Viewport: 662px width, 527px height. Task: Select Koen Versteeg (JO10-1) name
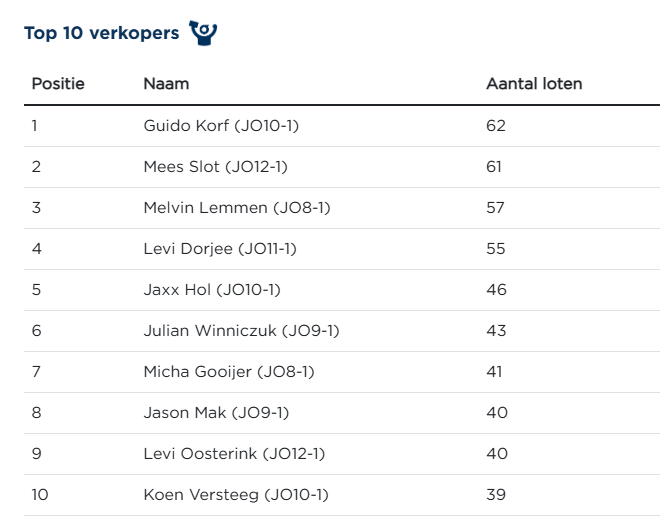tap(236, 495)
